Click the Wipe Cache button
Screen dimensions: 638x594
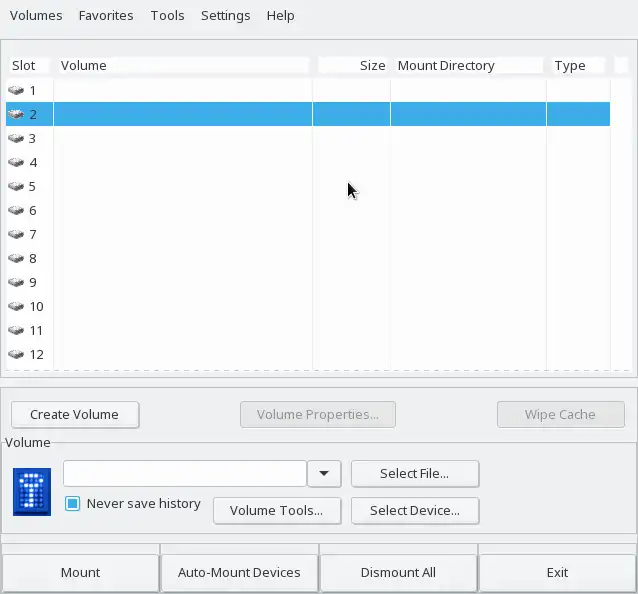(560, 415)
